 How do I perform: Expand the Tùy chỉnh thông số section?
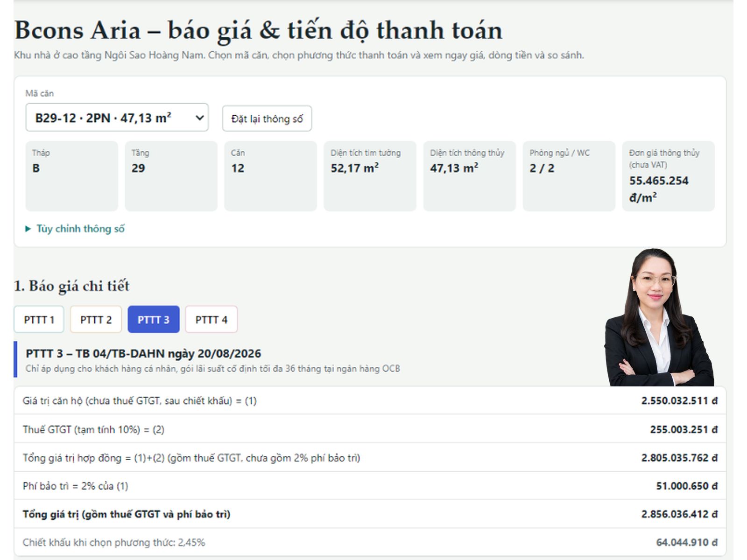coord(75,229)
